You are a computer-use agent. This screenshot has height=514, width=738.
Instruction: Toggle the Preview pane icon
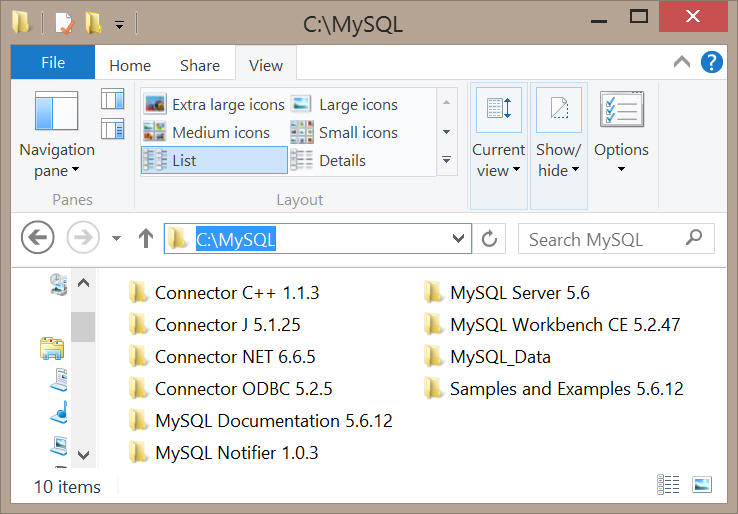112,99
